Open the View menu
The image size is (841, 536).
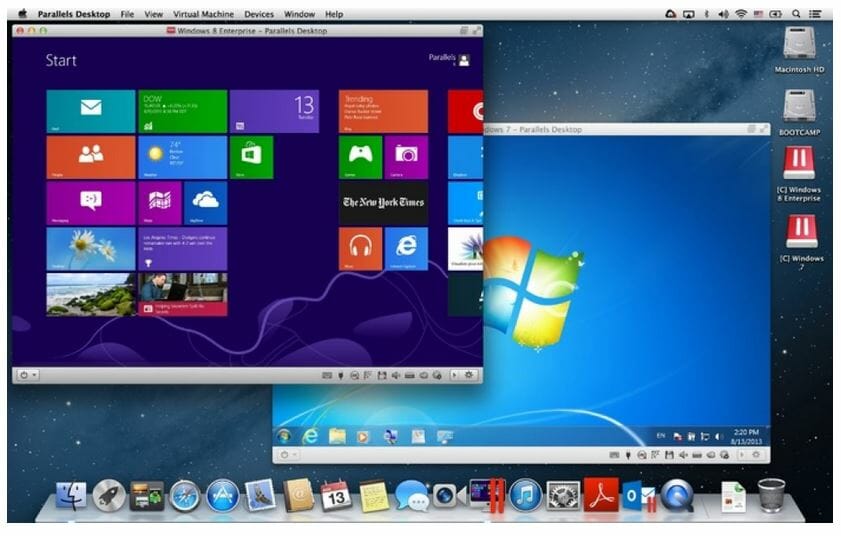[153, 14]
